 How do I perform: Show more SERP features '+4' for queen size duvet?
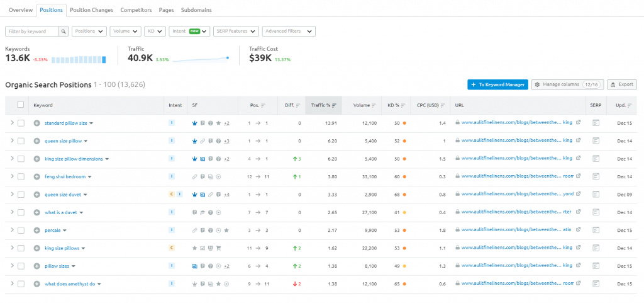pyautogui.click(x=226, y=195)
